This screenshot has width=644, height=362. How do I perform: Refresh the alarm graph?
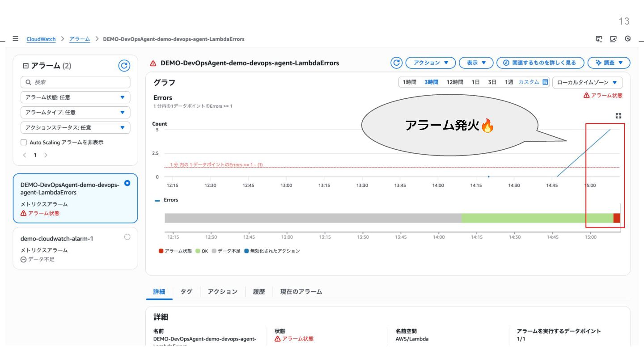396,63
